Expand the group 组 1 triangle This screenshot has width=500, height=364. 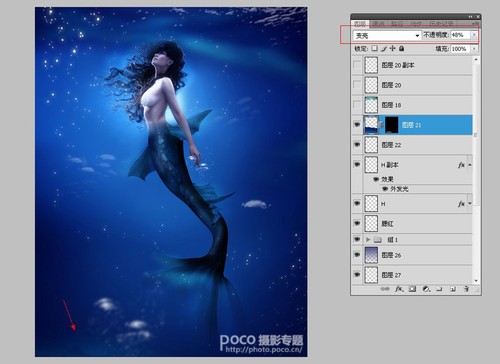pos(368,240)
